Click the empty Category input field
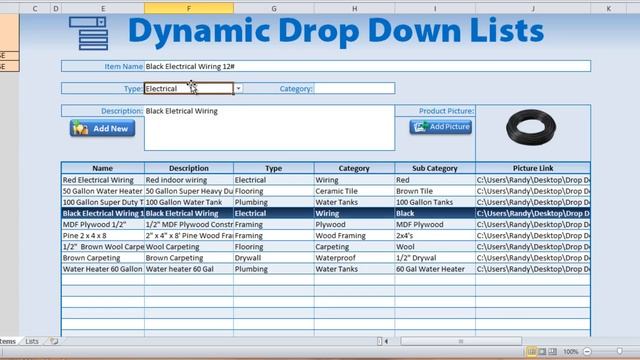The height and width of the screenshot is (360, 640). tap(354, 89)
